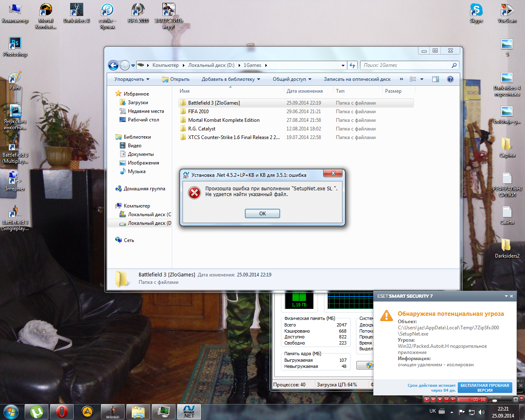Screen dimensions: 525x420
Task: Select the R.G. Catalyst folder
Action: pos(296,129)
